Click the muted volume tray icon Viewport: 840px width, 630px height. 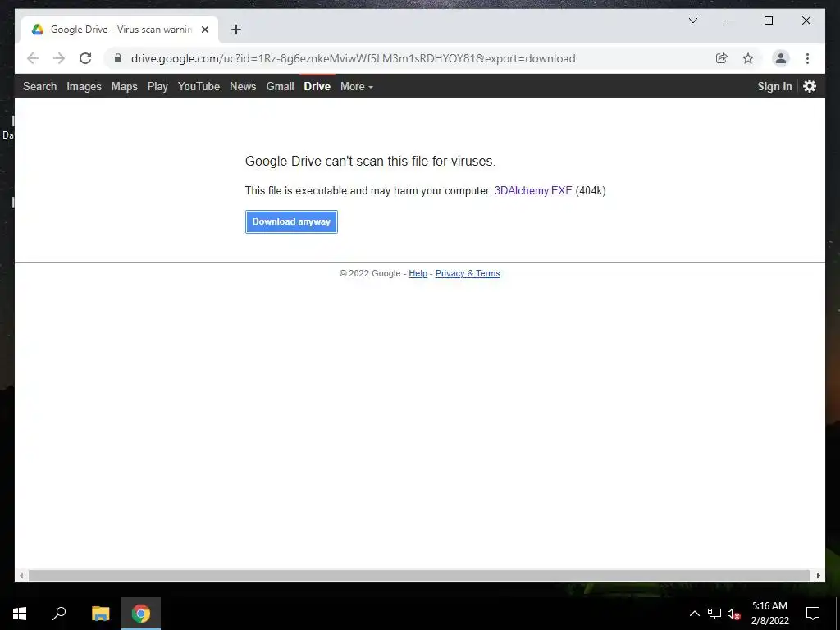tap(734, 614)
